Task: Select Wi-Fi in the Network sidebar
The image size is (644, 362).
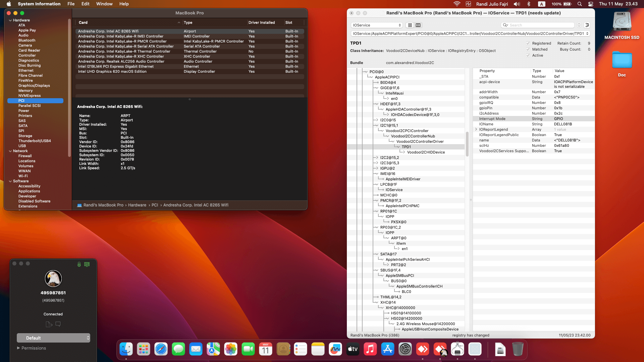Action: click(23, 176)
